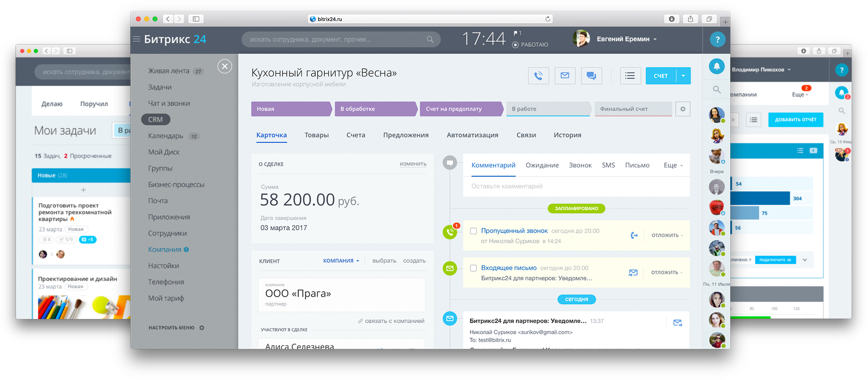Viewport: 868px width, 380px height.
Task: Set the deal stage to Новая
Action: 291,109
